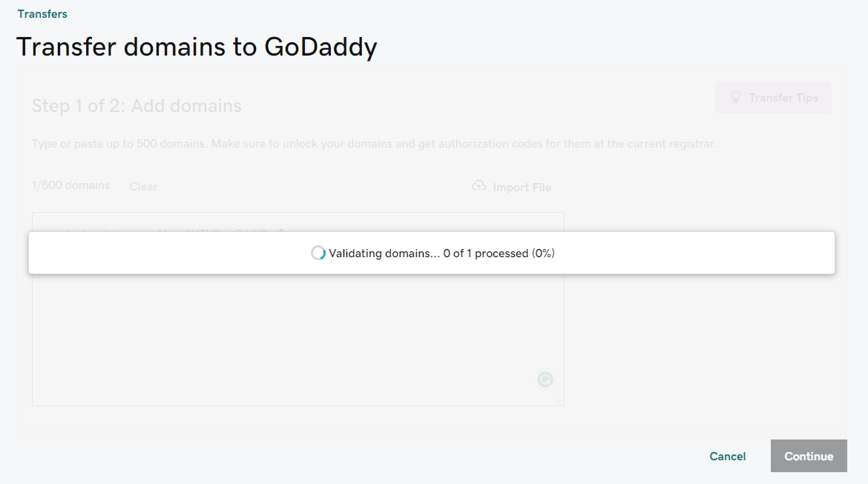Click the cloud upload icon

(x=479, y=186)
